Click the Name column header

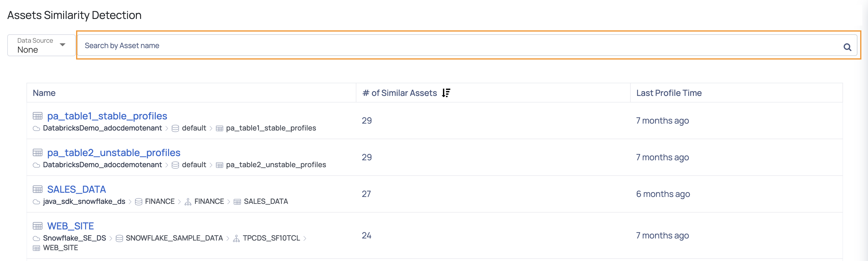[44, 93]
